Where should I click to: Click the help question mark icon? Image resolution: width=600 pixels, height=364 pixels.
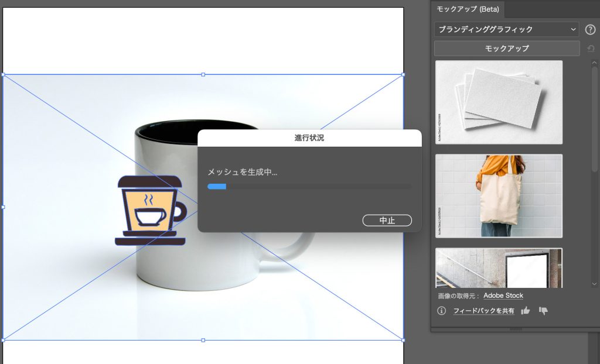590,29
